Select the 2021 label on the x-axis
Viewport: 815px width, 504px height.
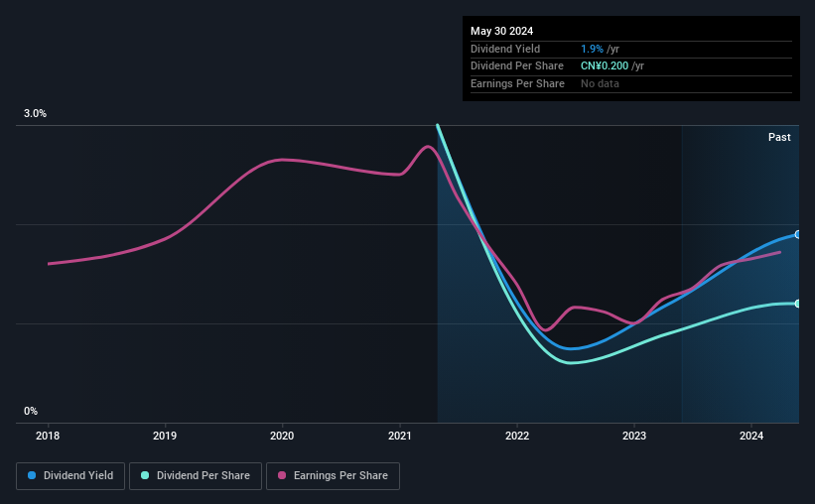(x=400, y=436)
